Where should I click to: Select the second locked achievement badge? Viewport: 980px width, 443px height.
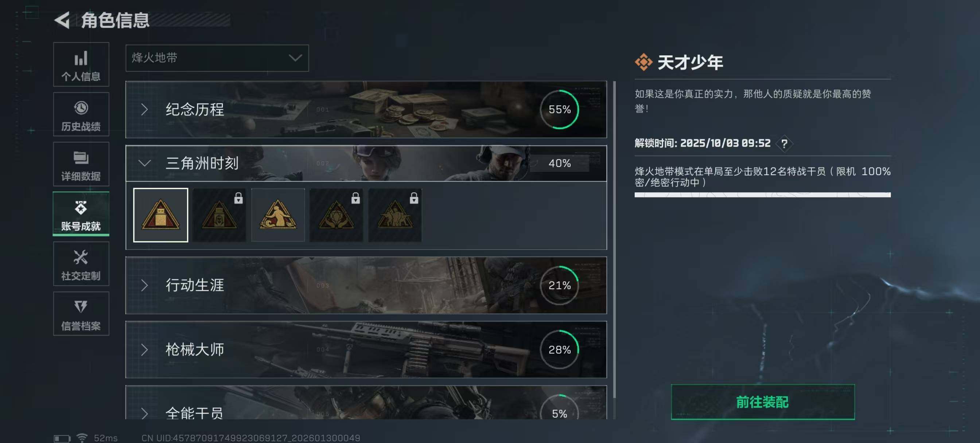click(219, 215)
